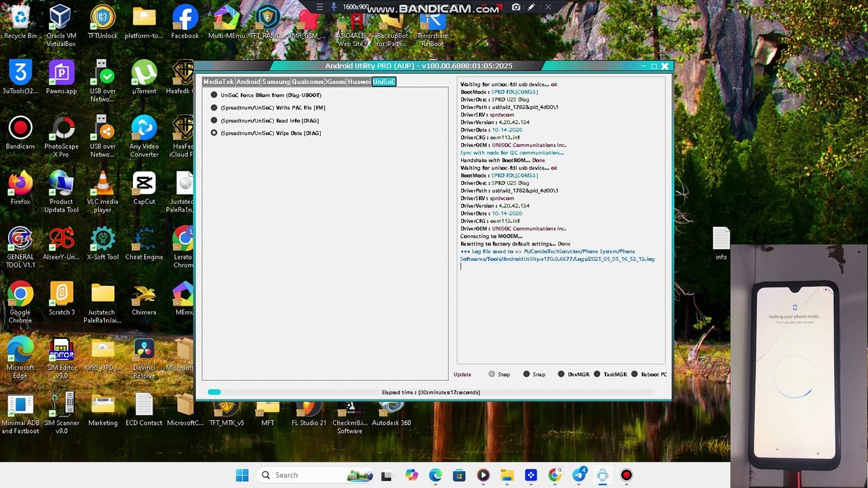The height and width of the screenshot is (488, 868).
Task: Open Chimera desktop icon
Action: point(144,298)
